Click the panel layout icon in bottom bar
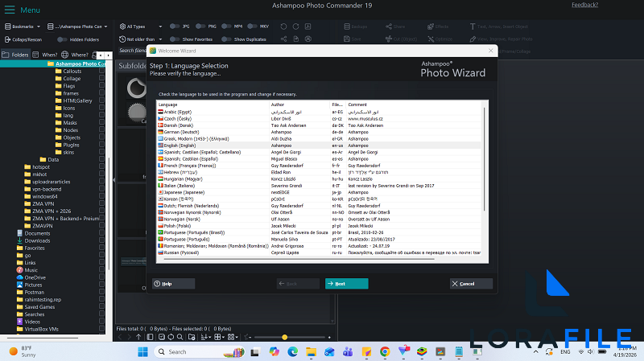Screen dimensions: 644x361 pos(150,337)
